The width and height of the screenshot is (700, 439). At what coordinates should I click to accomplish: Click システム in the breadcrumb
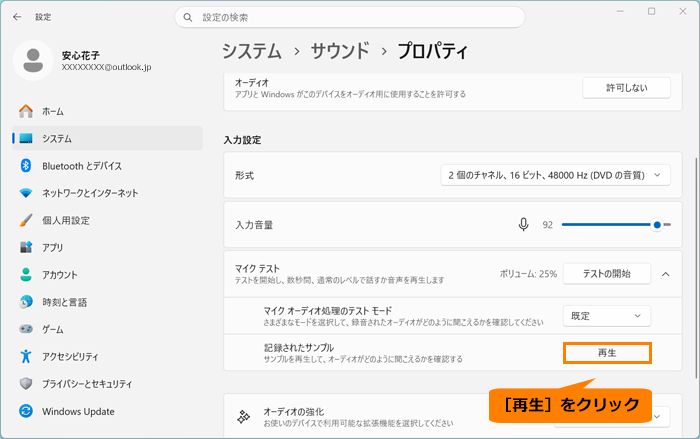(x=252, y=51)
